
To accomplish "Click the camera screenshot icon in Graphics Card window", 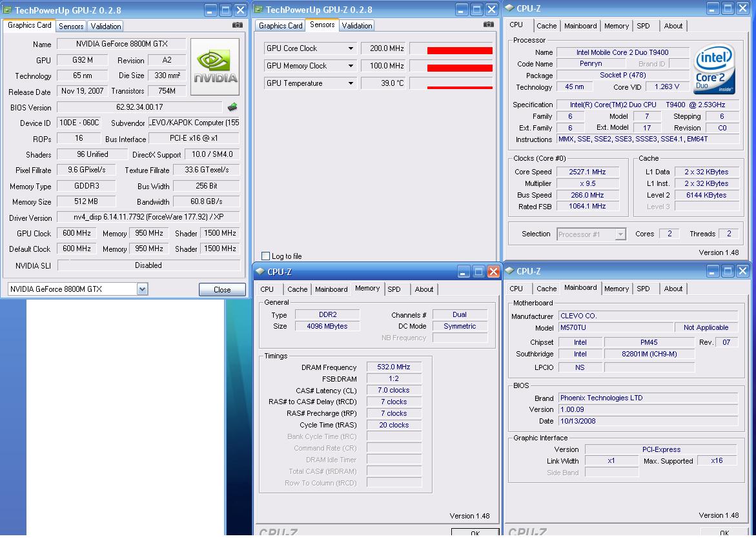I will click(238, 25).
